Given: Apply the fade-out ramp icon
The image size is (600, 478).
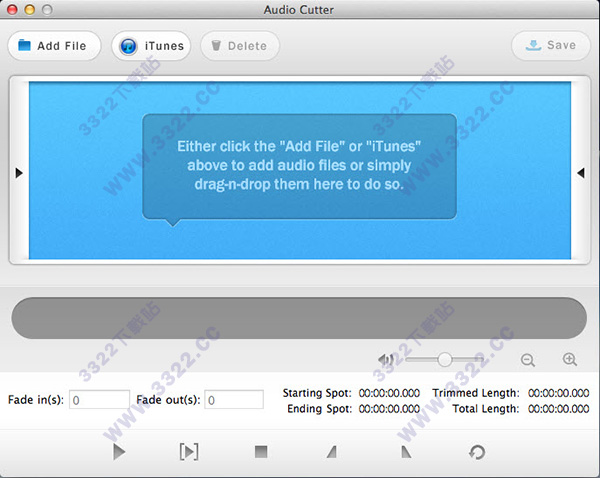Looking at the screenshot, I should pos(406,452).
